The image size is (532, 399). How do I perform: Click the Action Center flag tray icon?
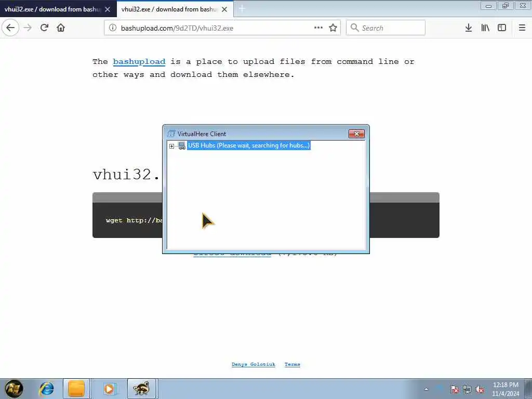pyautogui.click(x=454, y=389)
